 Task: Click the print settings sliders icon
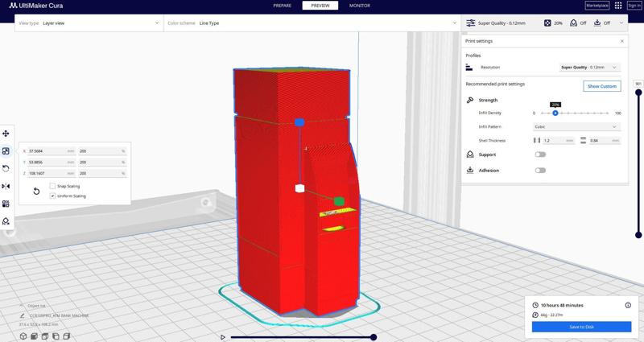(x=471, y=23)
